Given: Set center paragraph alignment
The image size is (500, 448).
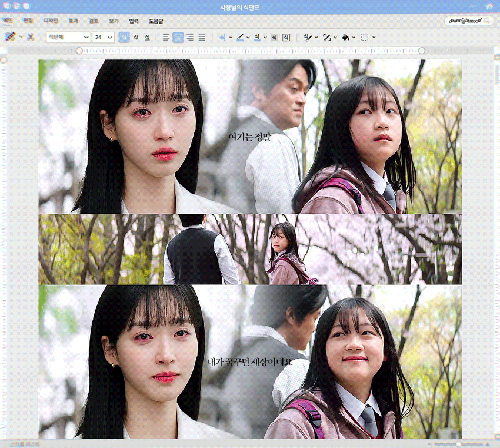Looking at the screenshot, I should (178, 38).
